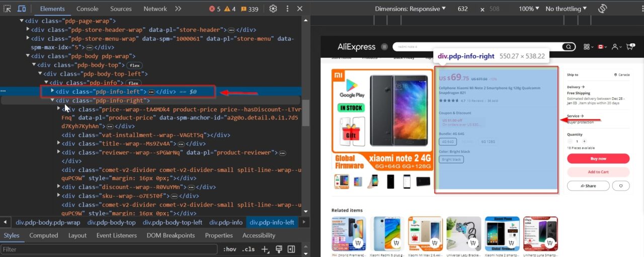The image size is (644, 257).
Task: Open the Elements tab
Action: (x=52, y=9)
